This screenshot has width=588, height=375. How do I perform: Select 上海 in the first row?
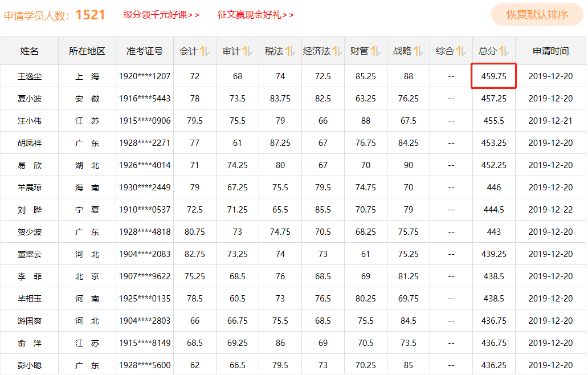[86, 75]
